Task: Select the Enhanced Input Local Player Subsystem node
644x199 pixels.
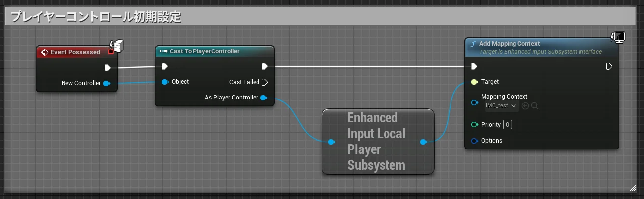Action: pos(376,142)
